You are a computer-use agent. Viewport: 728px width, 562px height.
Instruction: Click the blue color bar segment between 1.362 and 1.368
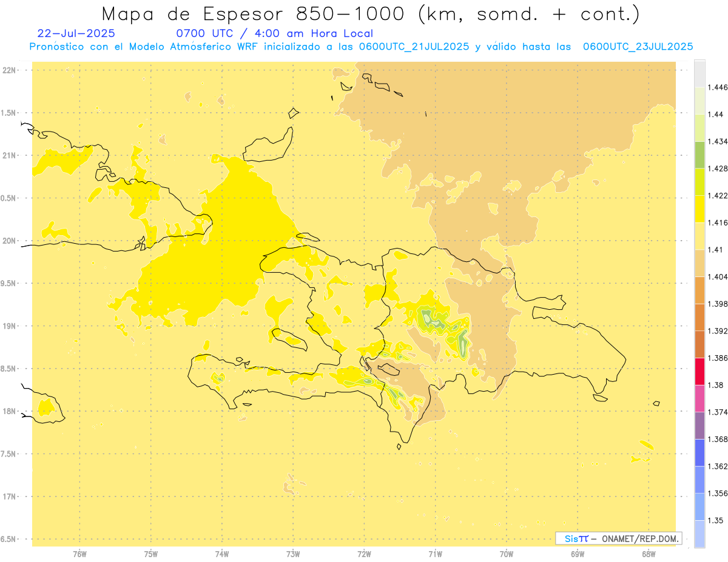click(x=699, y=452)
